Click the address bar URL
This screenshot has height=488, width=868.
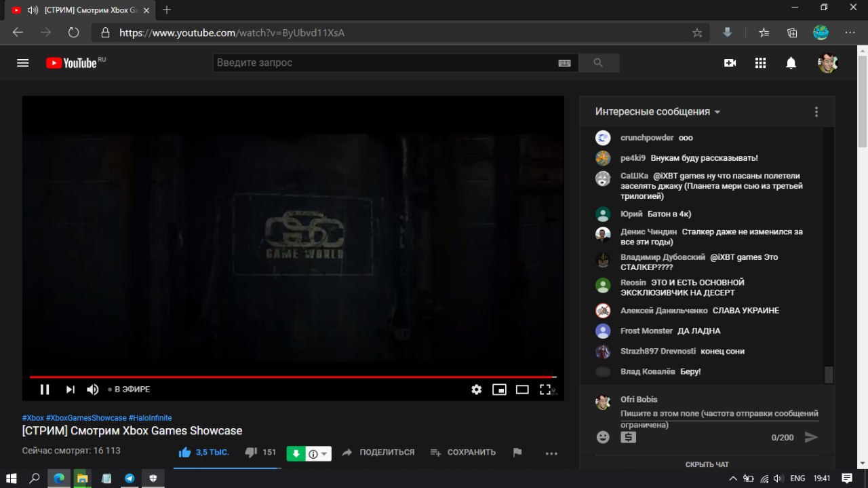[x=232, y=33]
